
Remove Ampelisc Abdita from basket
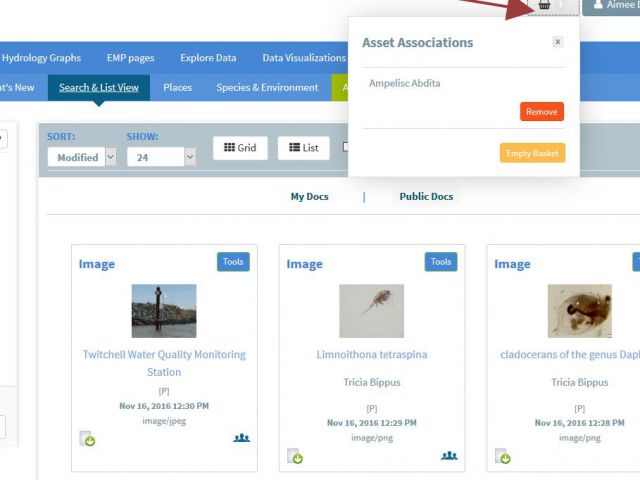542,112
